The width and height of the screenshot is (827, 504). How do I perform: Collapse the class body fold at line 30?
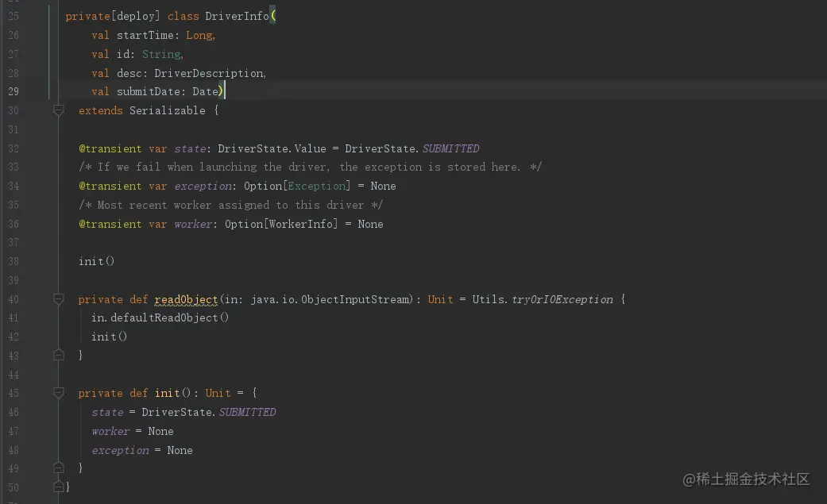[x=59, y=110]
